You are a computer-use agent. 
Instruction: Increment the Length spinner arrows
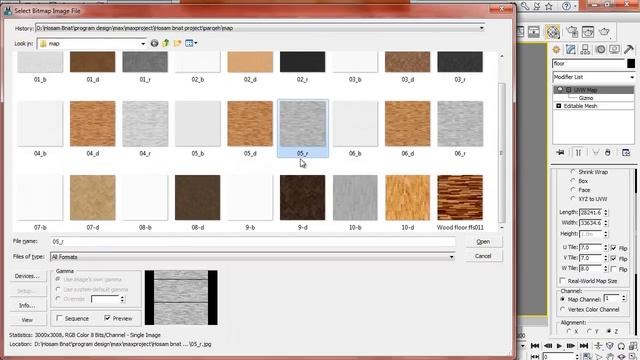[x=606, y=211]
